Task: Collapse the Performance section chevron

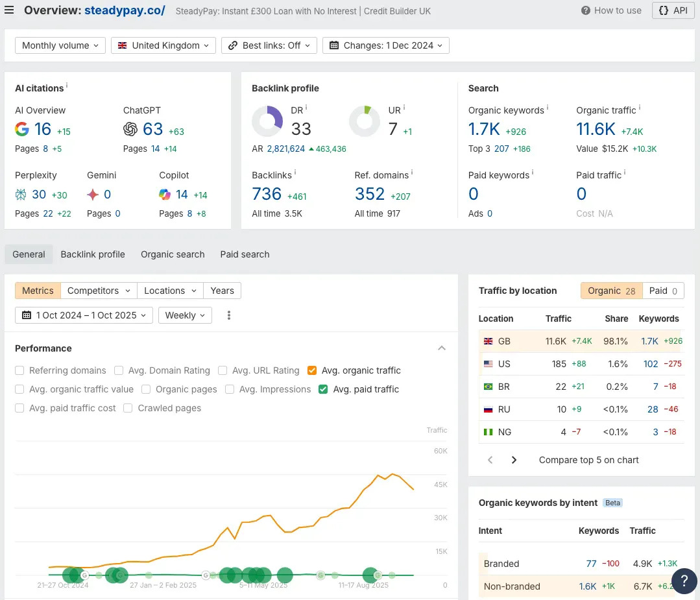Action: click(x=442, y=348)
